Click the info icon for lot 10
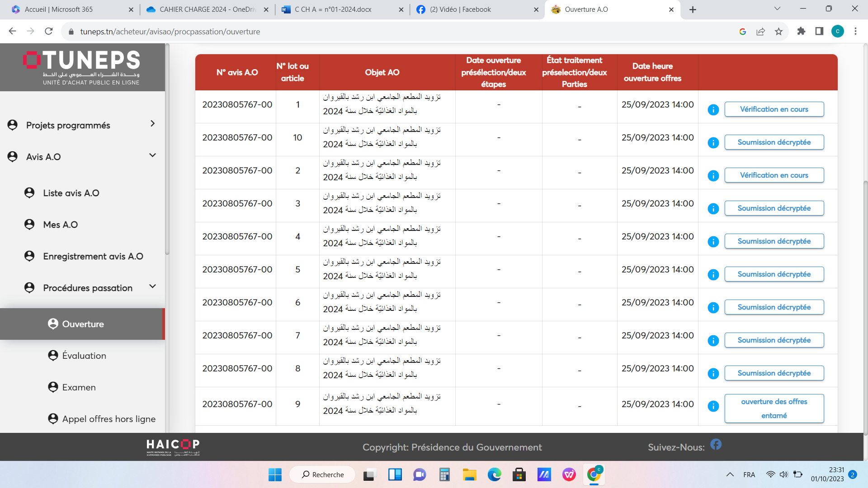 point(713,143)
